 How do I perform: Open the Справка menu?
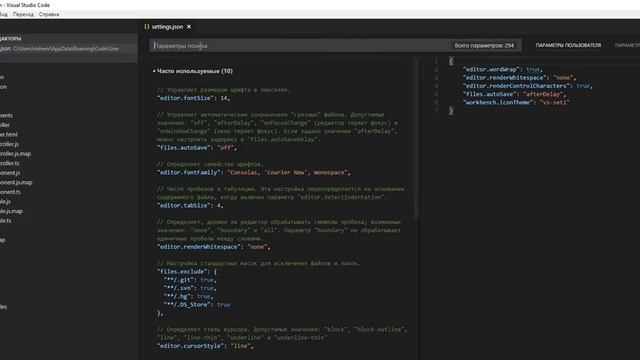(x=49, y=14)
